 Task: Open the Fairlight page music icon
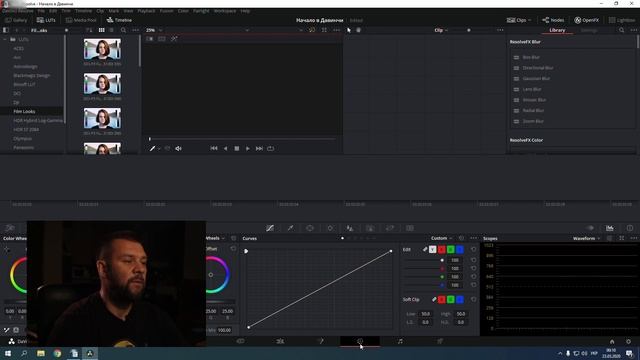coord(400,341)
